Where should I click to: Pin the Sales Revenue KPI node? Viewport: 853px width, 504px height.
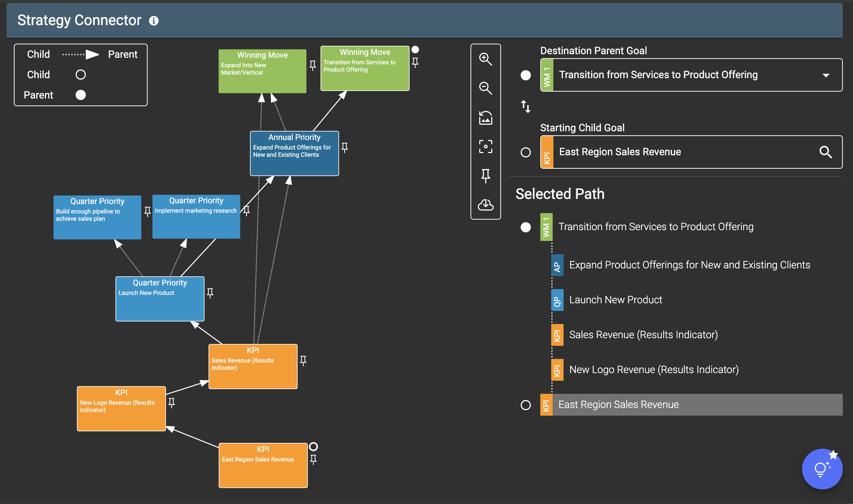[303, 361]
